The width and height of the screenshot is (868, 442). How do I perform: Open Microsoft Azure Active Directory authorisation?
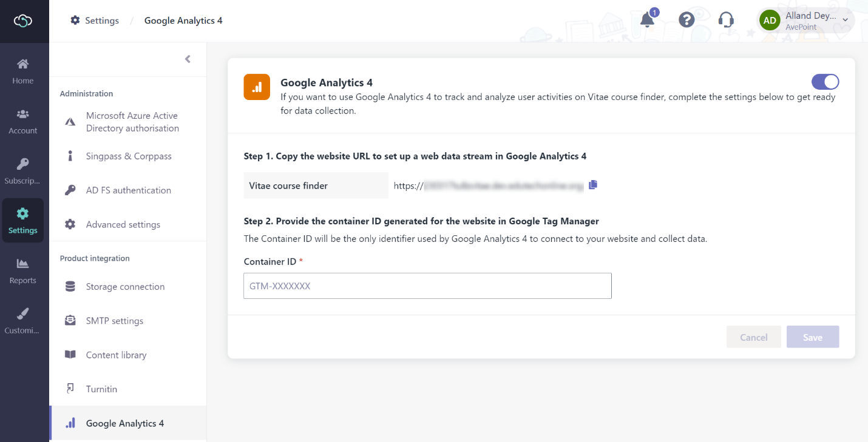(x=128, y=122)
